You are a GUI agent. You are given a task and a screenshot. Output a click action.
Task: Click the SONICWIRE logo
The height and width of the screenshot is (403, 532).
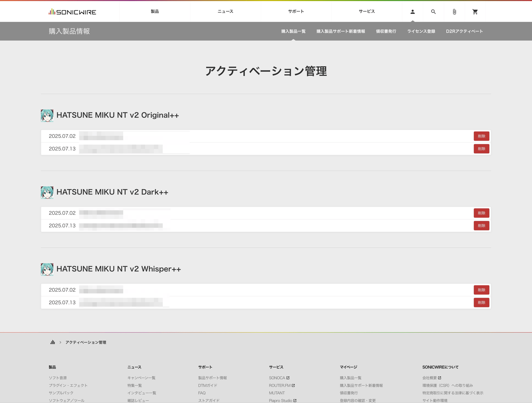coord(72,12)
